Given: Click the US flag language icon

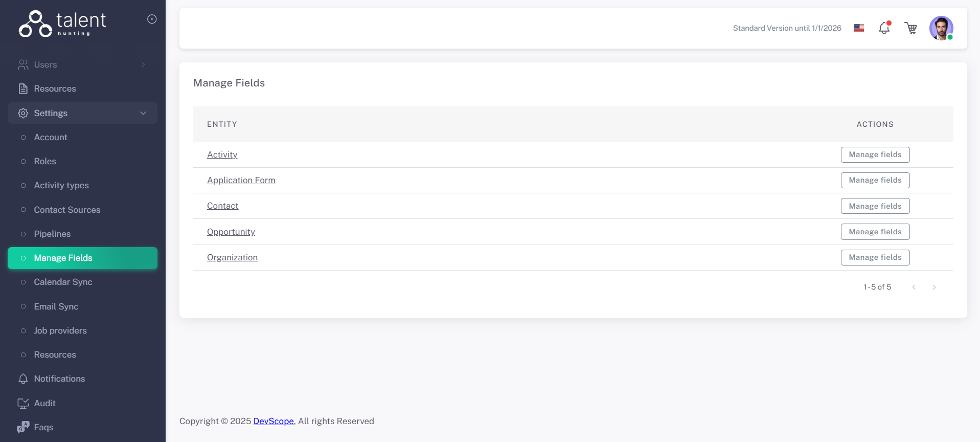Looking at the screenshot, I should click(x=859, y=28).
